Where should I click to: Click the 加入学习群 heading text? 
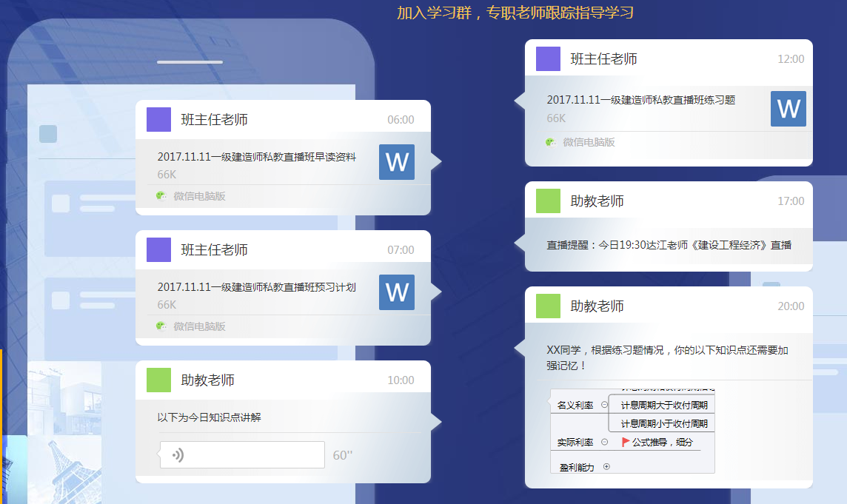[515, 13]
